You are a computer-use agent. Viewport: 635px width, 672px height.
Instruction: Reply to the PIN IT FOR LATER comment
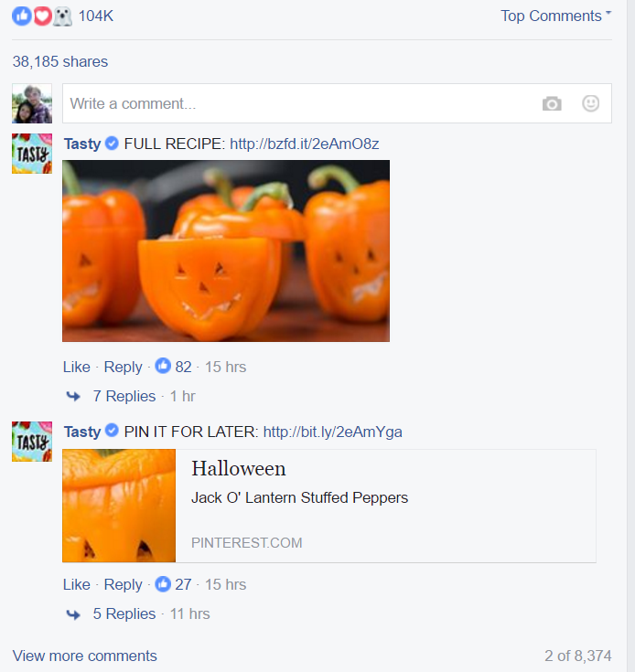coord(123,585)
